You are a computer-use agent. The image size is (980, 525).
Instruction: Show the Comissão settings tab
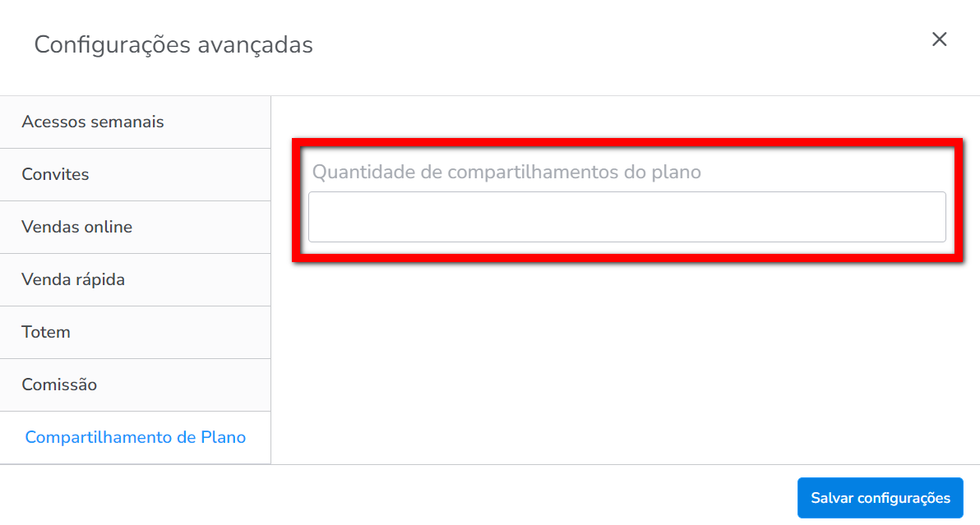point(59,385)
